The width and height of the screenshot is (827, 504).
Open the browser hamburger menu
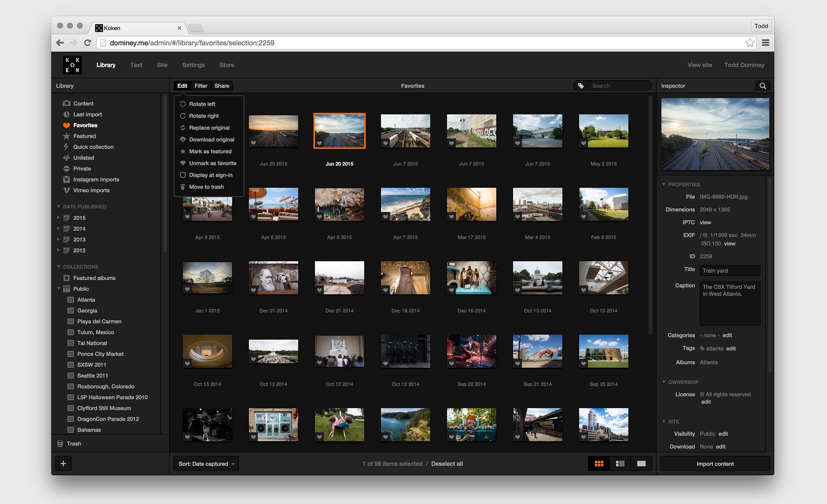point(765,43)
